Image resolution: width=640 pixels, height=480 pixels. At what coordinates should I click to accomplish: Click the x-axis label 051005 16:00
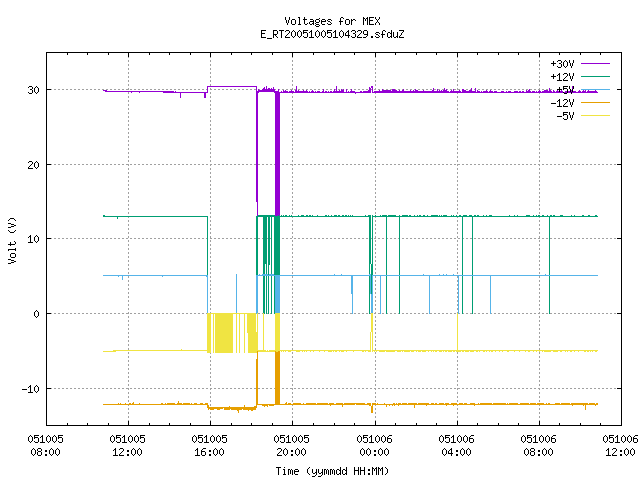click(209, 446)
